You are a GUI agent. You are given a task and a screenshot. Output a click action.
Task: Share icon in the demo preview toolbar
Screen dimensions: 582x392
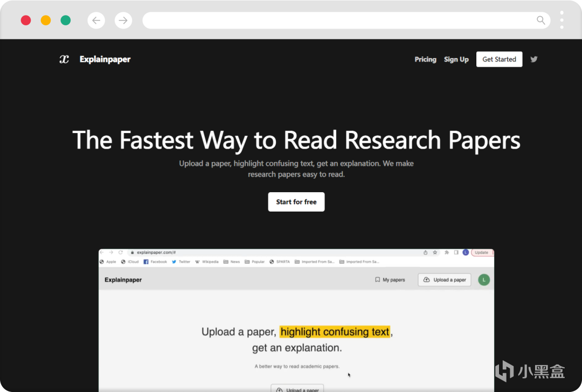pyautogui.click(x=425, y=252)
